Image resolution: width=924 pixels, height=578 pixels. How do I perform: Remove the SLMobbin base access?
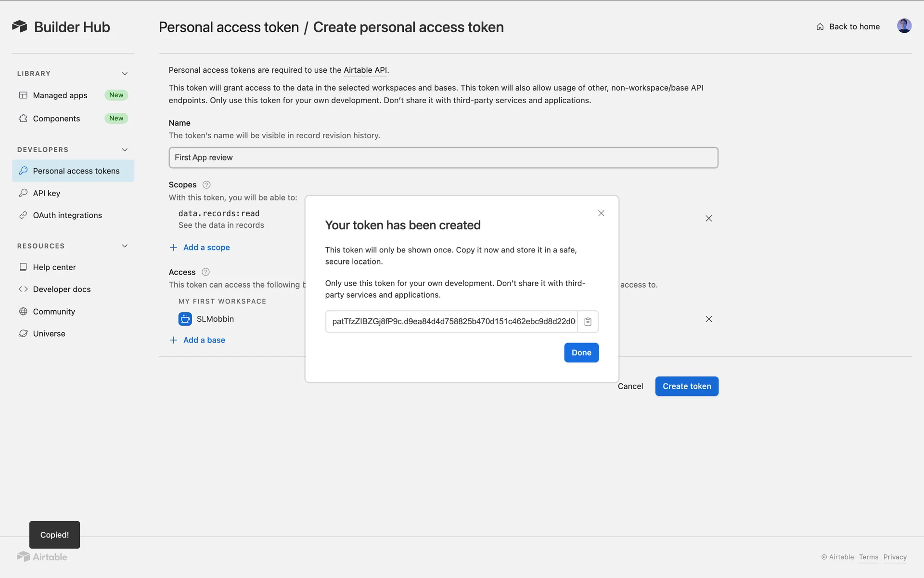[708, 319]
